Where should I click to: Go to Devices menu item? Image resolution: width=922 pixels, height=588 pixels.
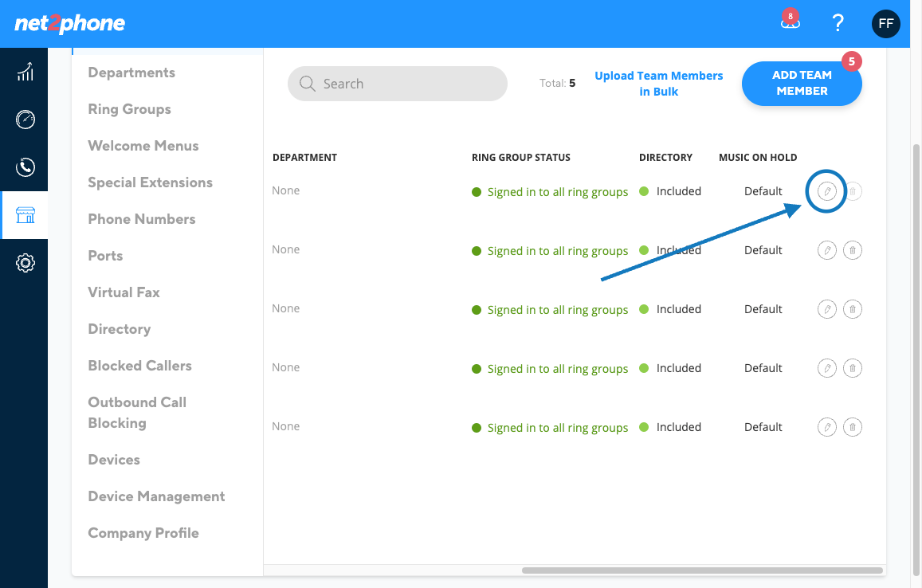[x=114, y=460]
